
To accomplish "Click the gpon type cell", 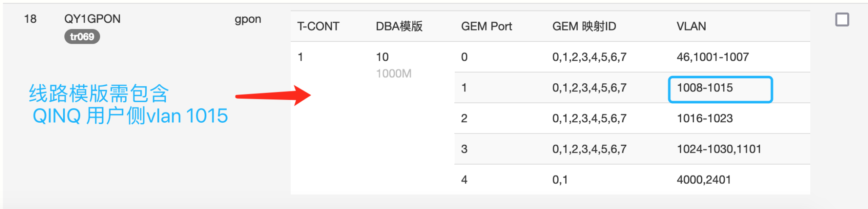I will [x=248, y=19].
